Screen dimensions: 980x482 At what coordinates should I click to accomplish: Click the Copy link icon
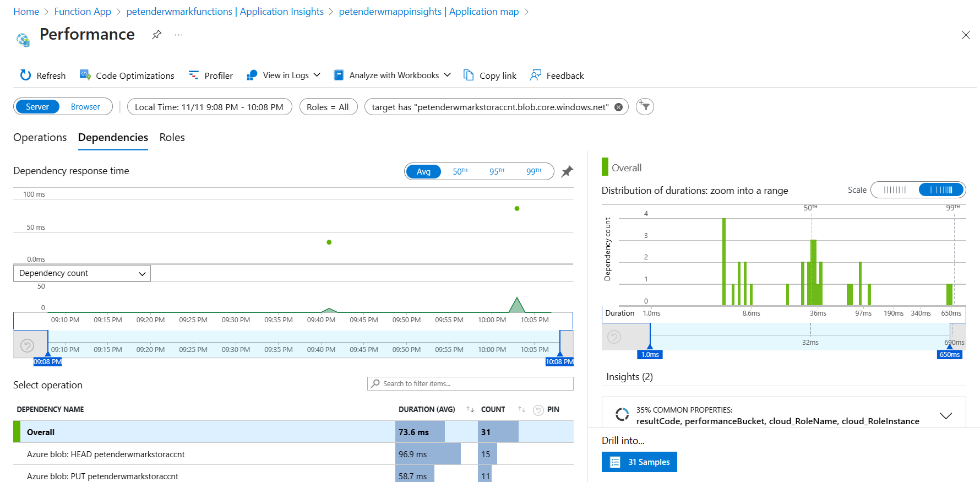[x=469, y=75]
